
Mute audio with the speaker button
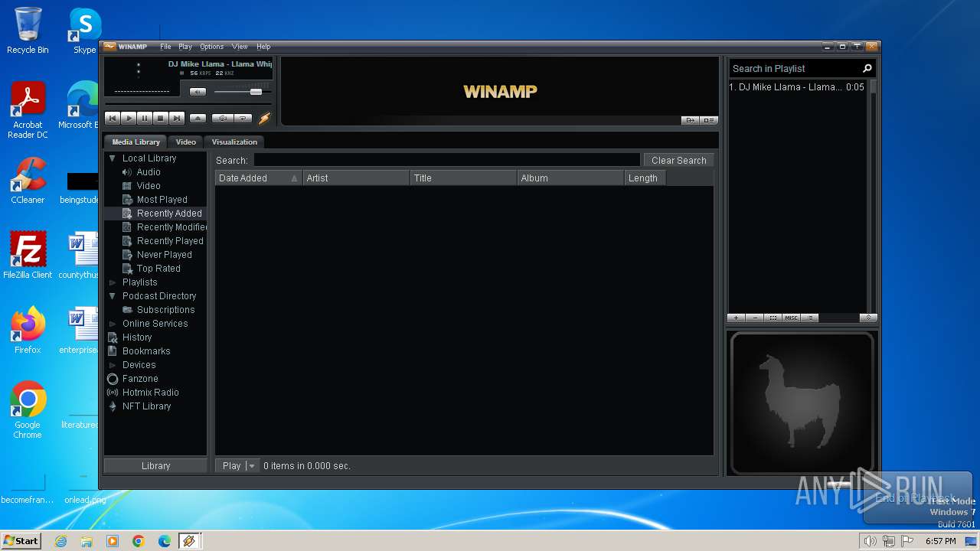pos(198,92)
